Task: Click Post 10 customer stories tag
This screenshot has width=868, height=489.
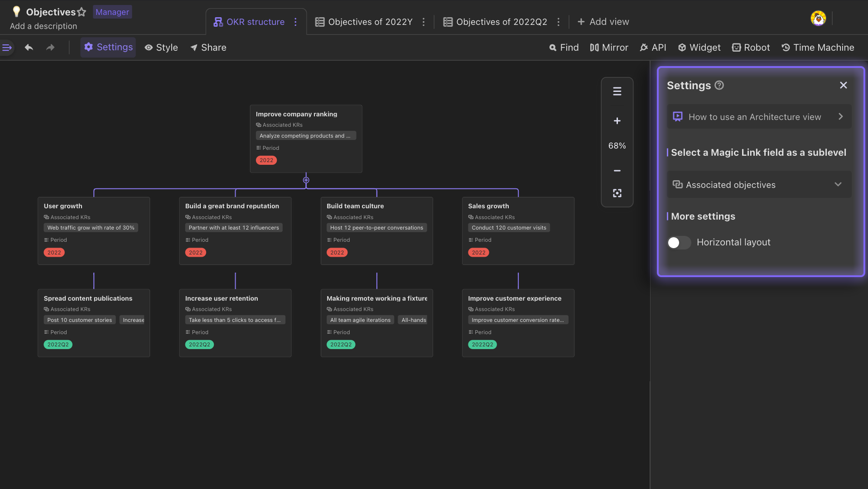Action: [80, 320]
